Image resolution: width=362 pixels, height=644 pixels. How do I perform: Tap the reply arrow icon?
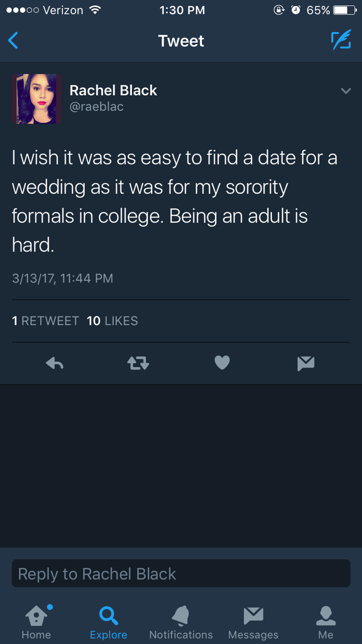tap(55, 363)
